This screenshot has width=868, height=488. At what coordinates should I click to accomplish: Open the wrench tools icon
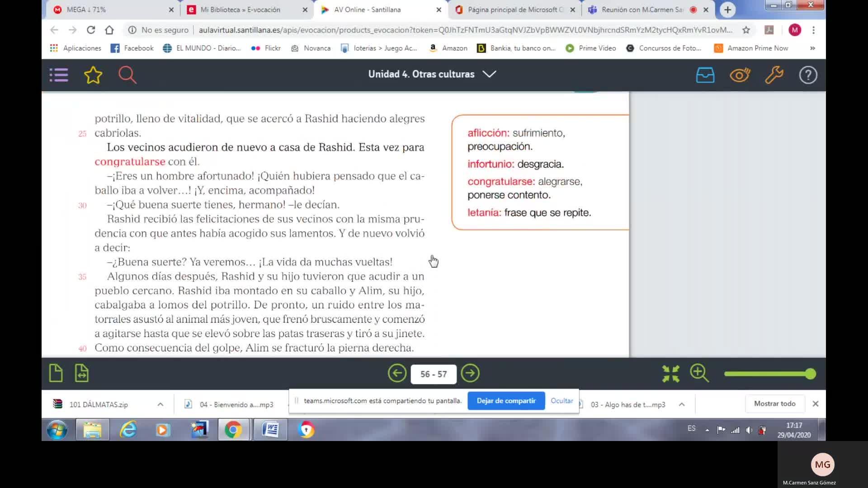pyautogui.click(x=774, y=75)
